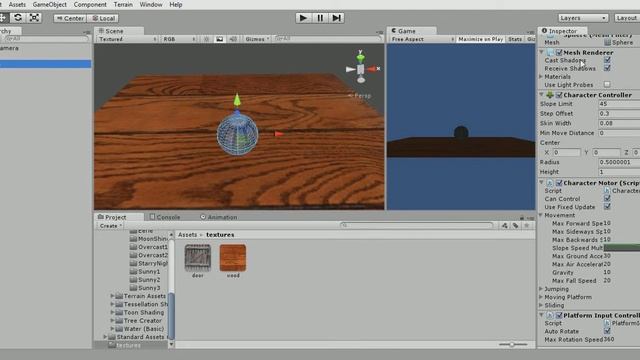This screenshot has width=640, height=360.
Task: Click the Character Controller component icon
Action: click(550, 95)
